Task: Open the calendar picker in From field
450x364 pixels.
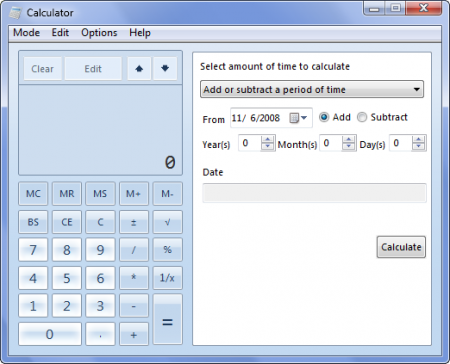Action: 298,118
